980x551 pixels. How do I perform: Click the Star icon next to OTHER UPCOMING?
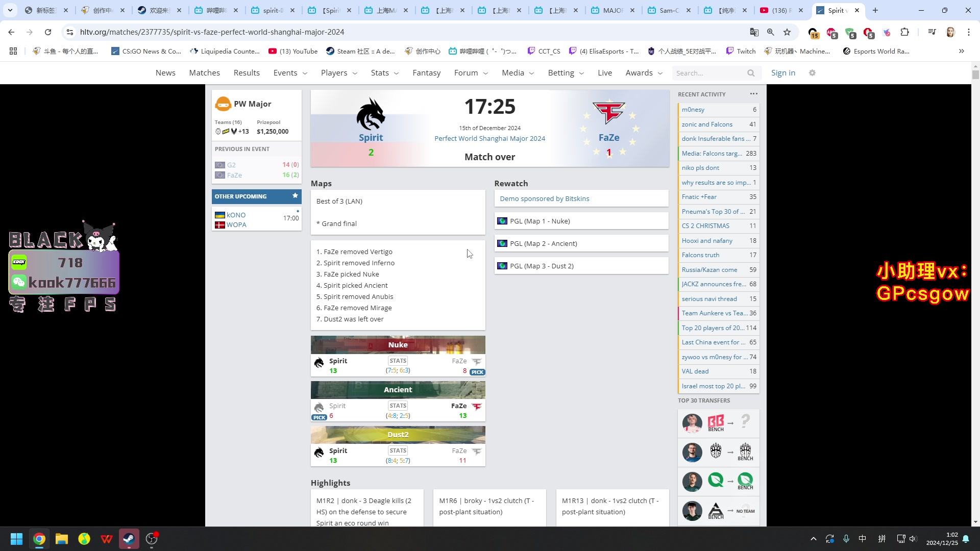pyautogui.click(x=295, y=196)
